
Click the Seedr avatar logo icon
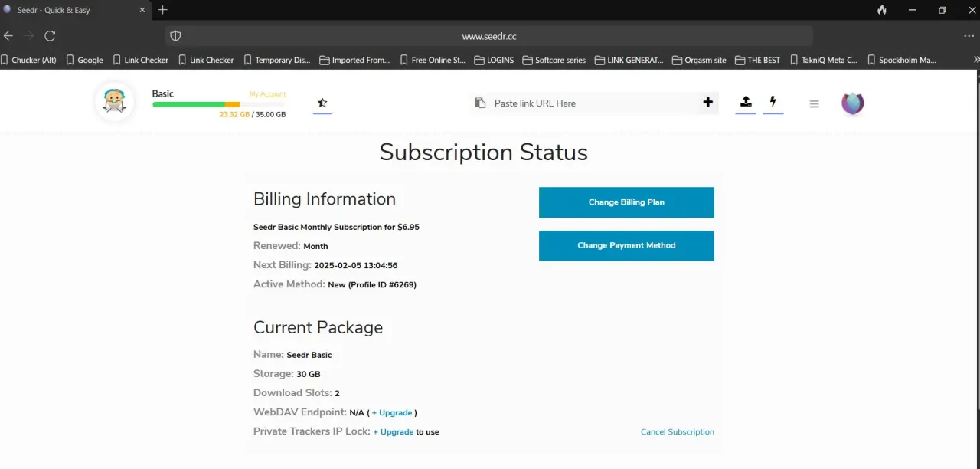[115, 103]
